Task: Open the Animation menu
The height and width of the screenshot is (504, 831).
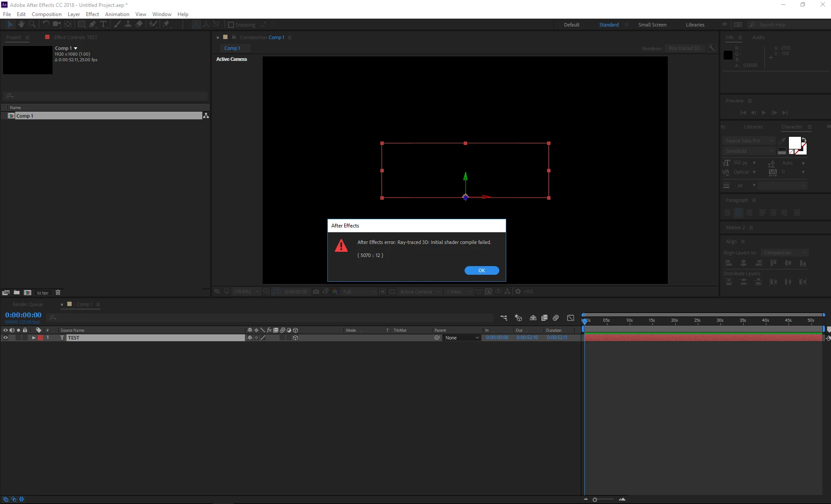Action: point(117,14)
